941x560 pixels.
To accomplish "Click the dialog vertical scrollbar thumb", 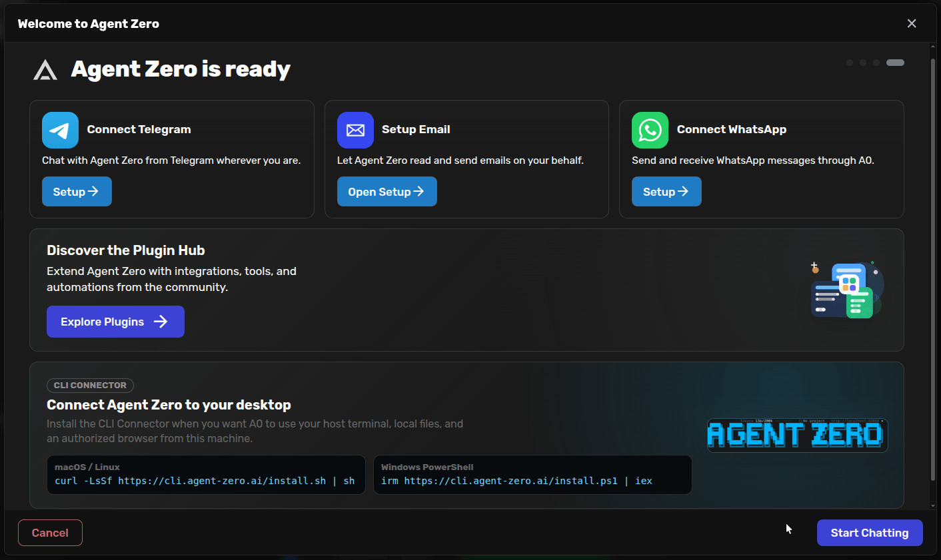I will (933, 270).
